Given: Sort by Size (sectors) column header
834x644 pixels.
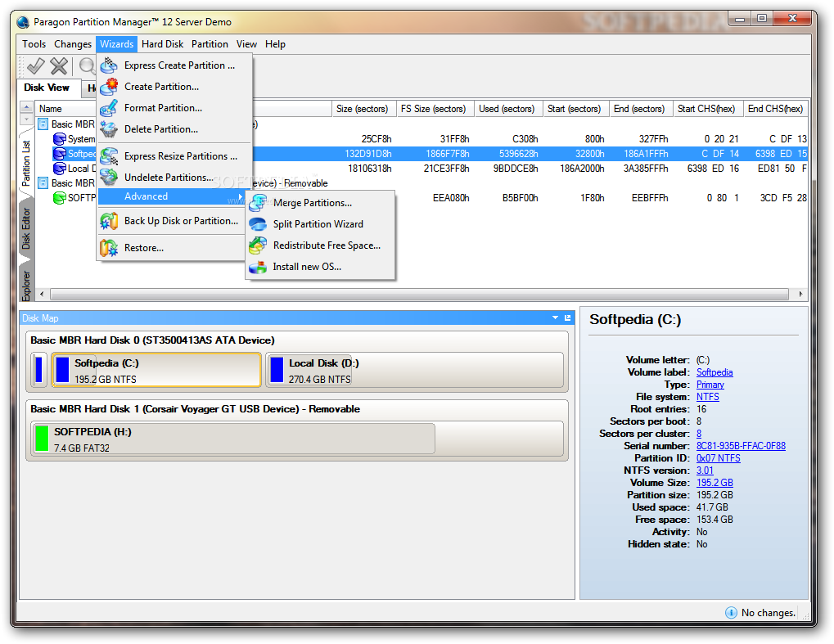Looking at the screenshot, I should click(364, 109).
